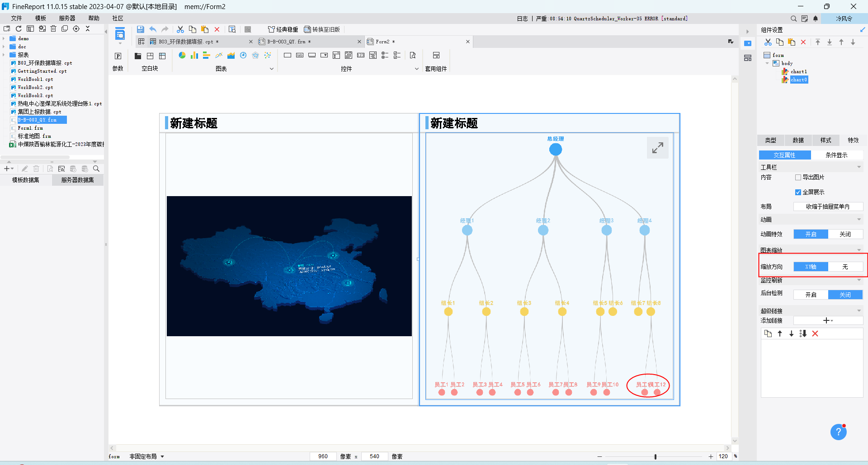The width and height of the screenshot is (868, 465).
Task: Expand the 控件 widgets dropdown arrow
Action: [417, 69]
